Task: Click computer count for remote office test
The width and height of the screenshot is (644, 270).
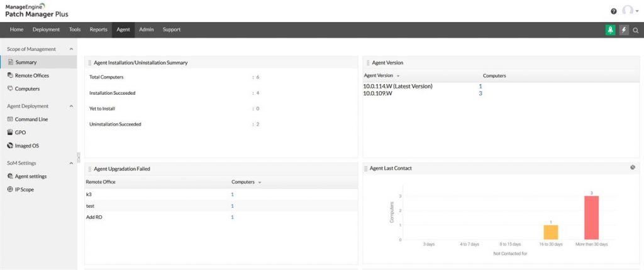Action: click(233, 206)
